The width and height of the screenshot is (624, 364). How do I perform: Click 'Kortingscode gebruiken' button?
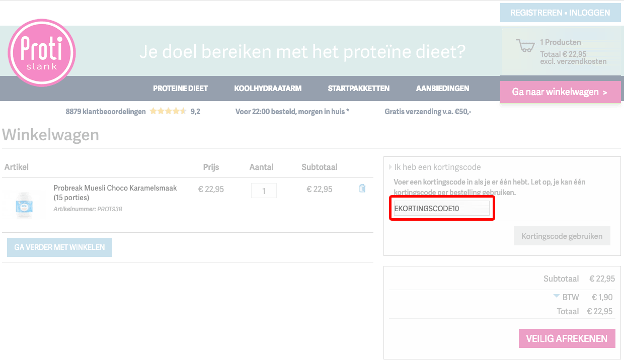tap(562, 236)
